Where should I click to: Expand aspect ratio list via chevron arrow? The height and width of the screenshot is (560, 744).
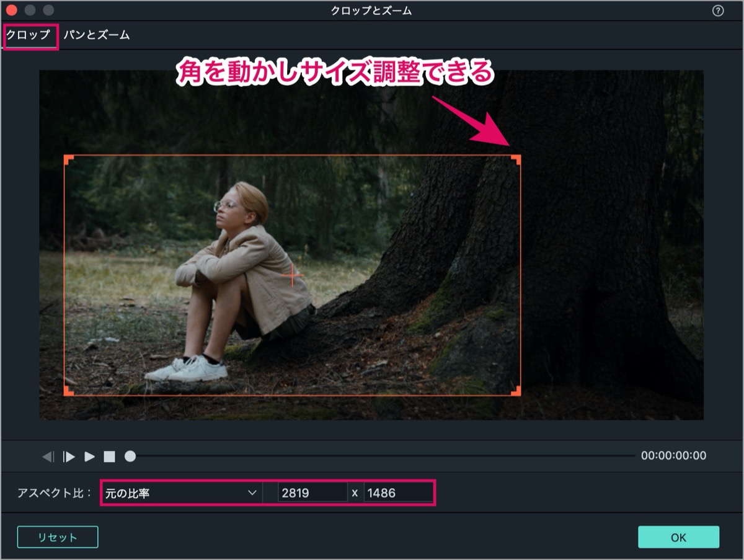point(252,493)
